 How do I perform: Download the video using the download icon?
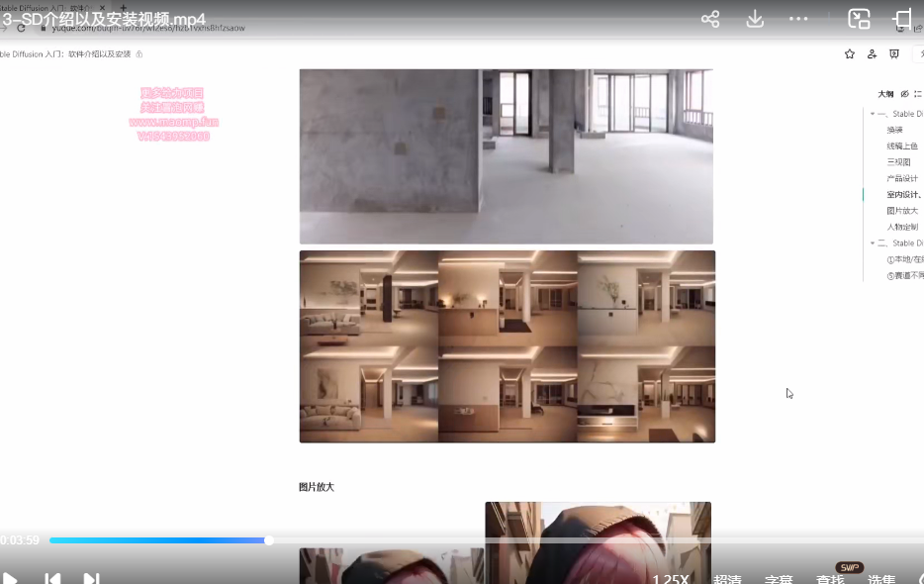[755, 19]
